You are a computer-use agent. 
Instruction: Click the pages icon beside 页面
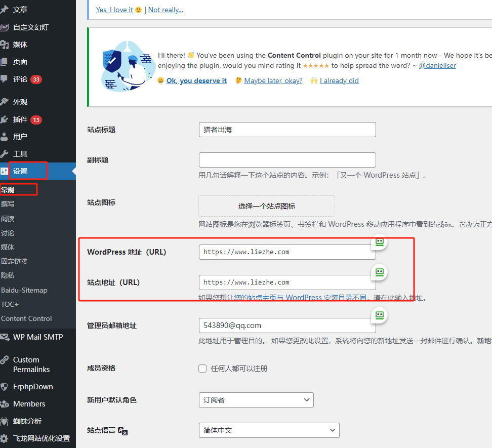coord(4,62)
